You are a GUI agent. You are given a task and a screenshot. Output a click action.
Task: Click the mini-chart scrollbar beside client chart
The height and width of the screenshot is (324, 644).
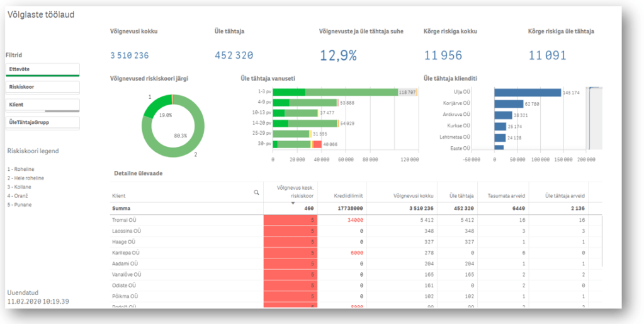[594, 119]
